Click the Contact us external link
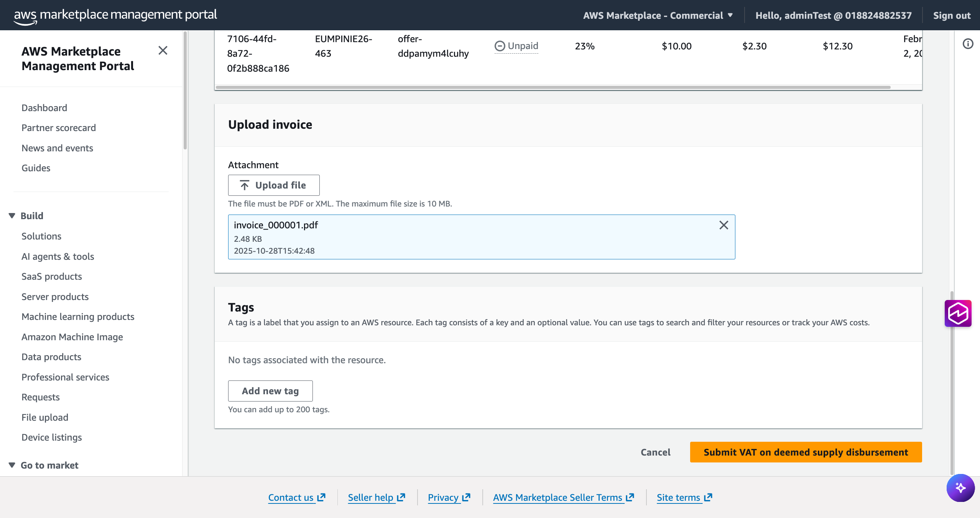The width and height of the screenshot is (980, 518). pyautogui.click(x=297, y=497)
